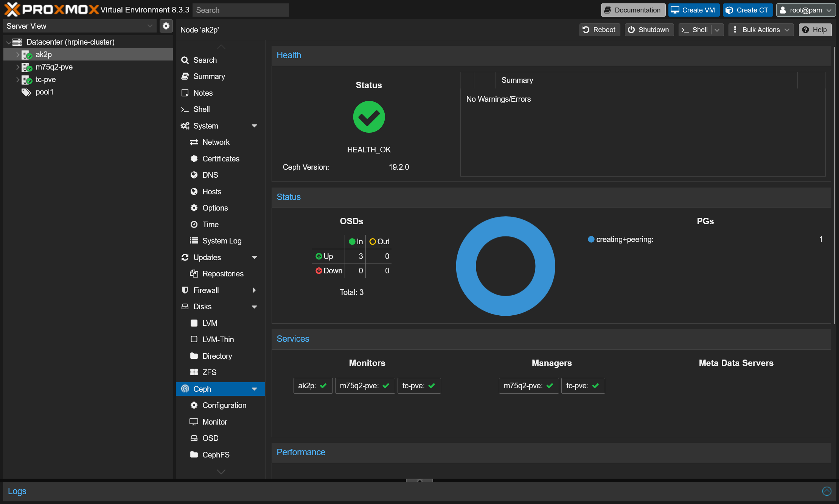Click the Reboot button

(x=600, y=30)
